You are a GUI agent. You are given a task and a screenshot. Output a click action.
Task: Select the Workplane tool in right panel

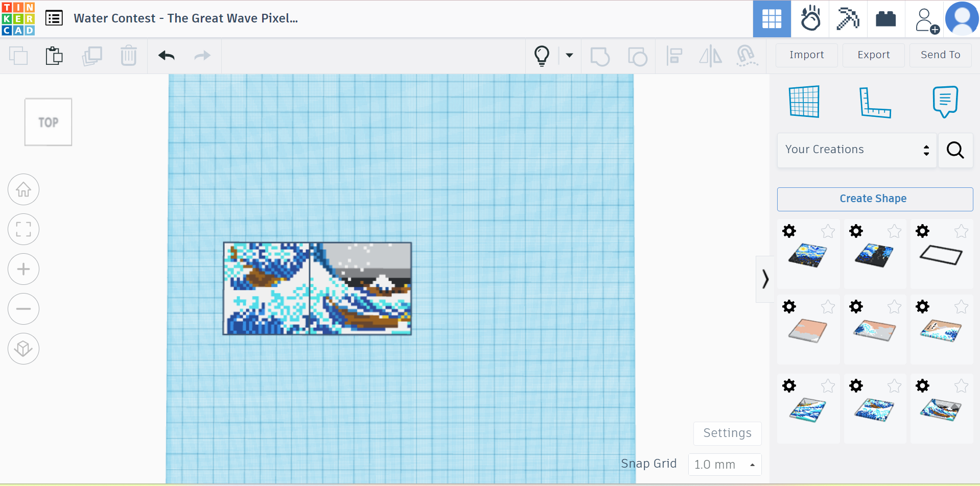click(x=805, y=102)
